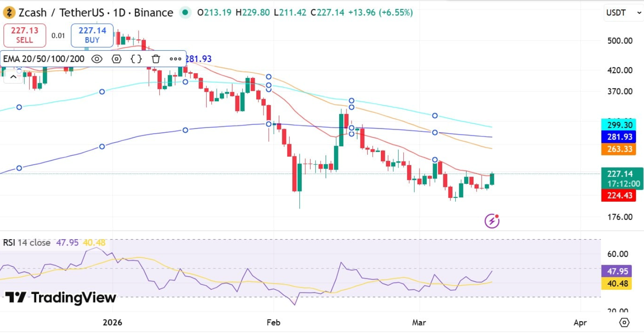644x334 pixels.
Task: Open EMA source code braces icon
Action: tap(136, 59)
